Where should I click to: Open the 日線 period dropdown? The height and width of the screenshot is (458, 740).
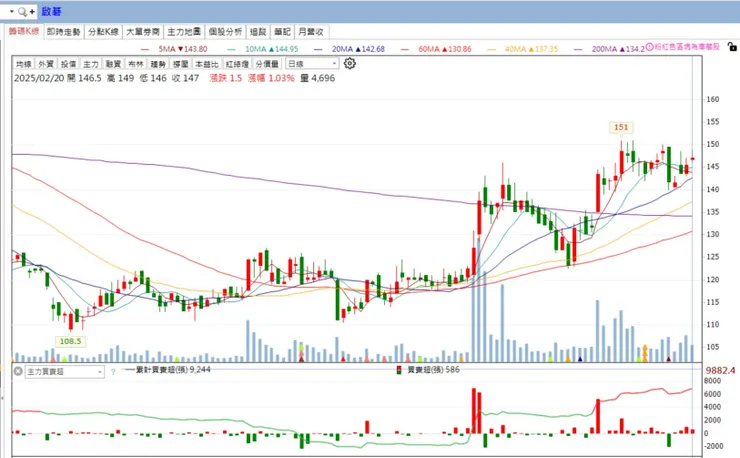312,64
